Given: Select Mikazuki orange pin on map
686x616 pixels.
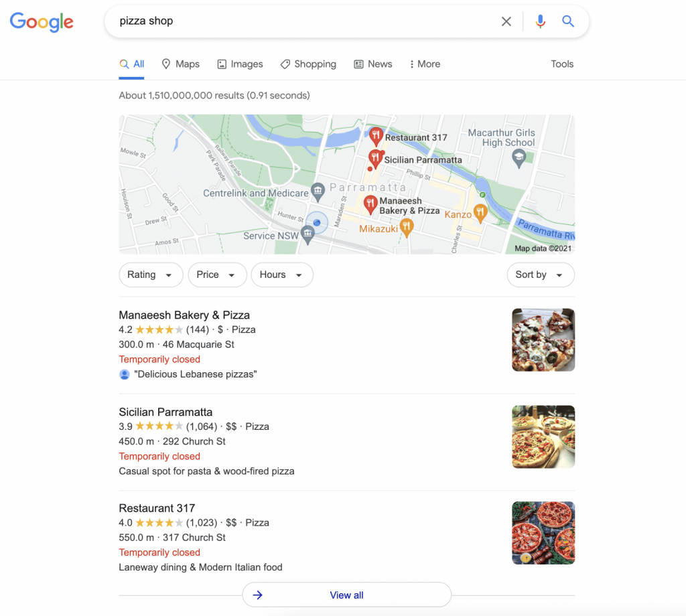Looking at the screenshot, I should point(407,228).
